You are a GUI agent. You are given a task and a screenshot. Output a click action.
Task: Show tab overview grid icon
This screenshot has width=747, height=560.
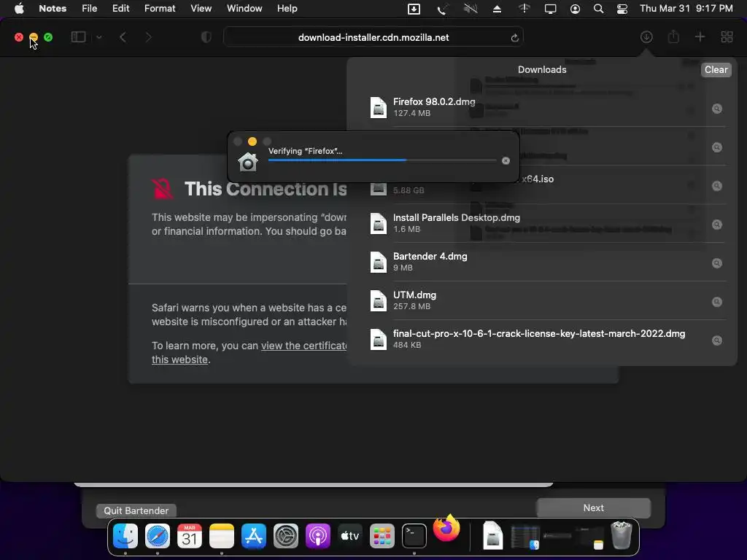tap(727, 36)
